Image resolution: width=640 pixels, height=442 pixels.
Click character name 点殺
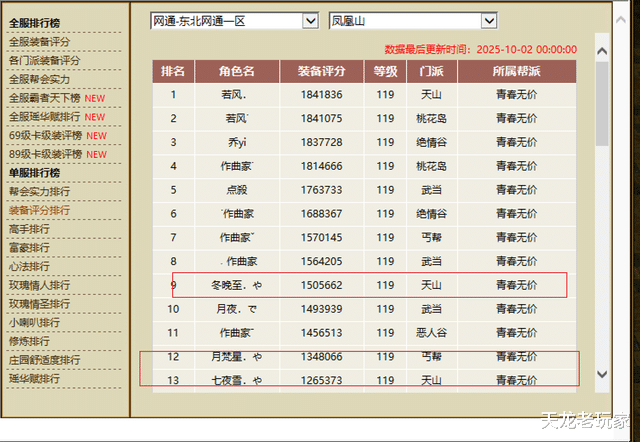[237, 190]
